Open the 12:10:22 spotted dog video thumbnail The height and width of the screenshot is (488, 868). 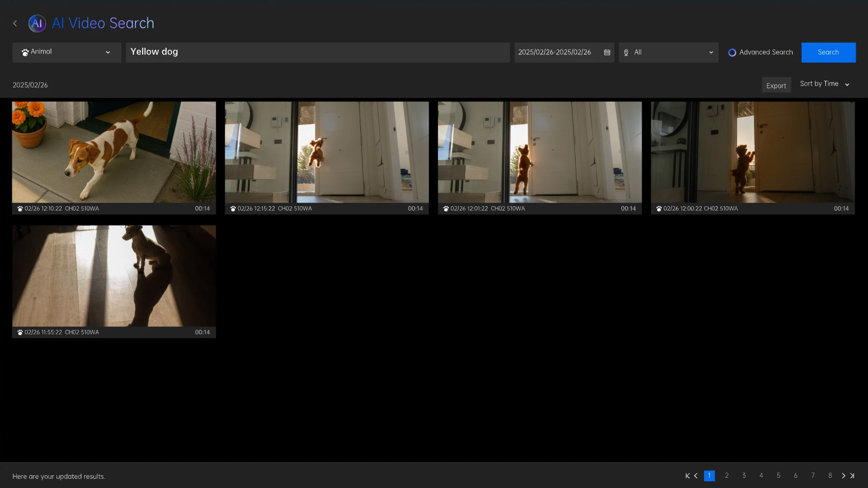[x=114, y=152]
